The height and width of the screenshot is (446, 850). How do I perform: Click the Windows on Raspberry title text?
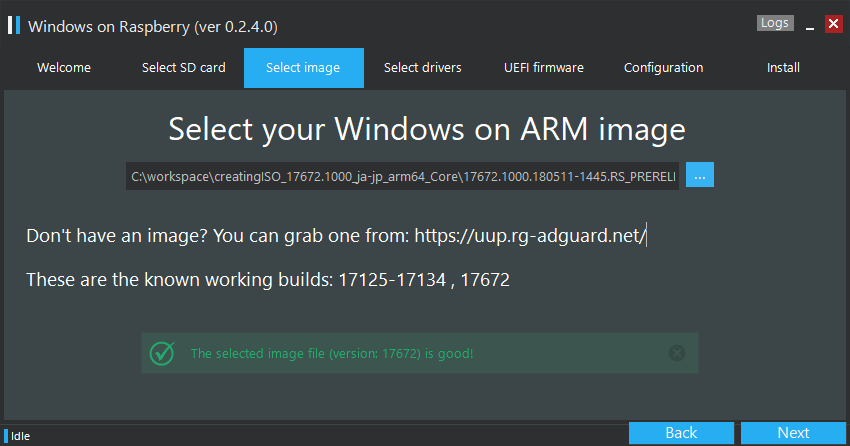tap(153, 27)
